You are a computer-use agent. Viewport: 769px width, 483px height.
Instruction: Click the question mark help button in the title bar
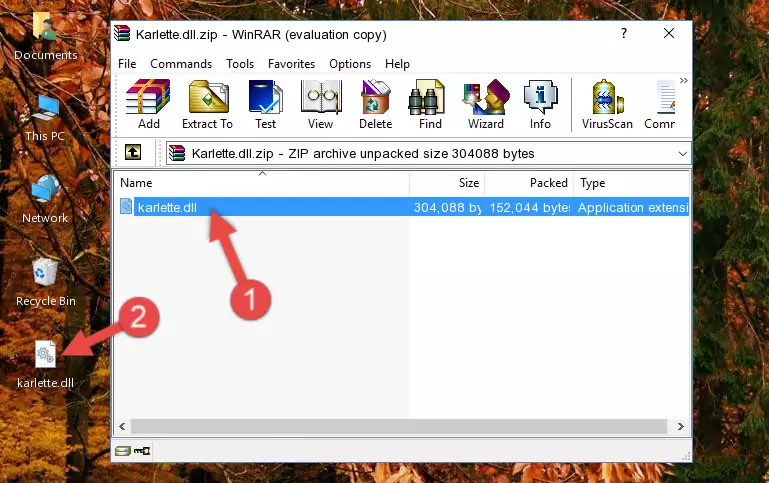pyautogui.click(x=624, y=33)
